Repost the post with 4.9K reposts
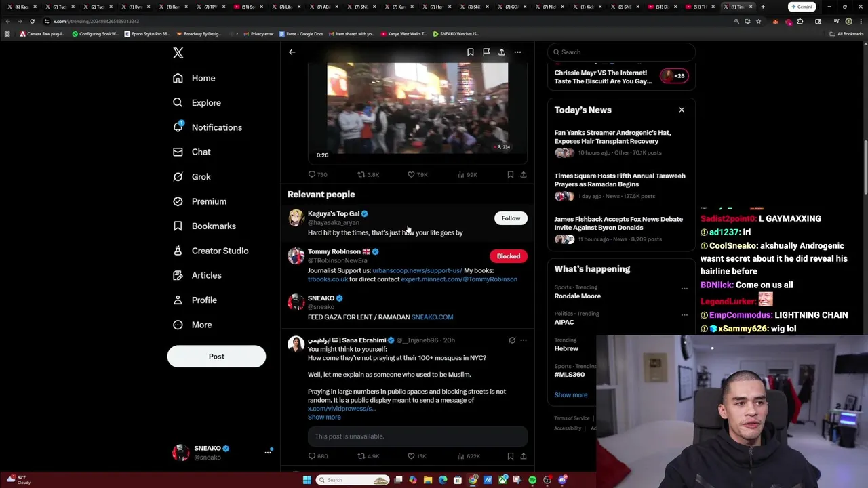Image resolution: width=868 pixels, height=488 pixels. (368, 456)
